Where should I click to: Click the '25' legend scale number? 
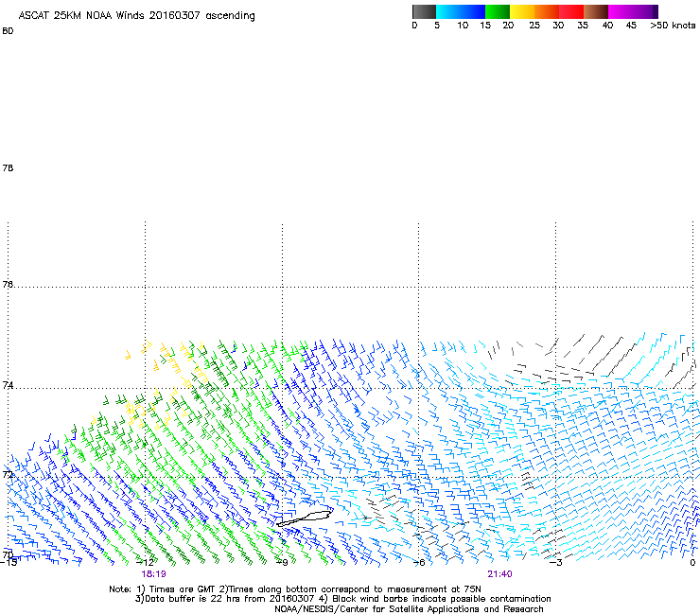(534, 26)
